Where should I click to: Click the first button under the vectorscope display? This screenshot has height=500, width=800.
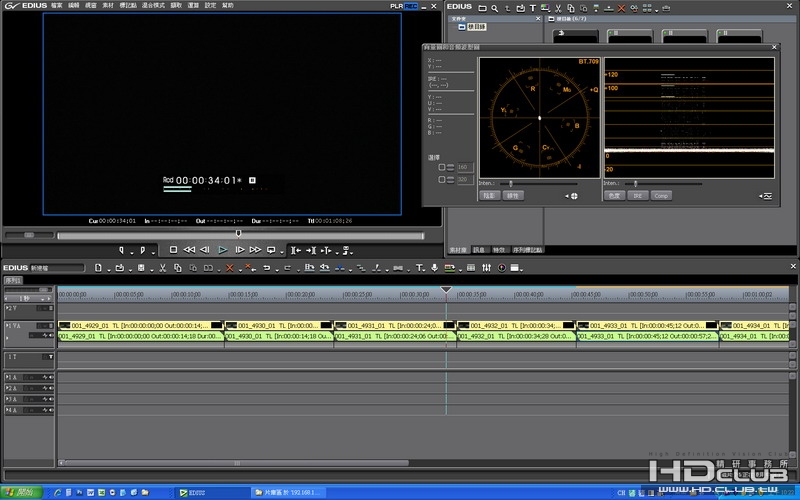point(490,196)
